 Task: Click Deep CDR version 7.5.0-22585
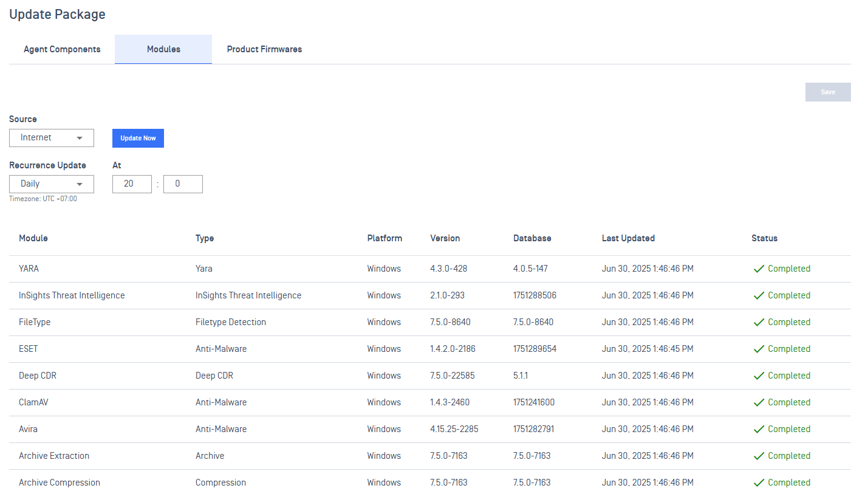pyautogui.click(x=453, y=376)
